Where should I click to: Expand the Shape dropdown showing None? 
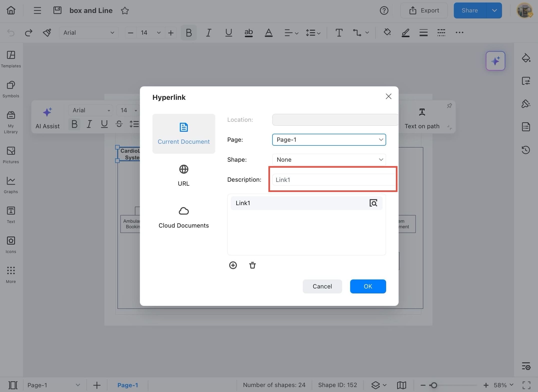click(x=329, y=160)
